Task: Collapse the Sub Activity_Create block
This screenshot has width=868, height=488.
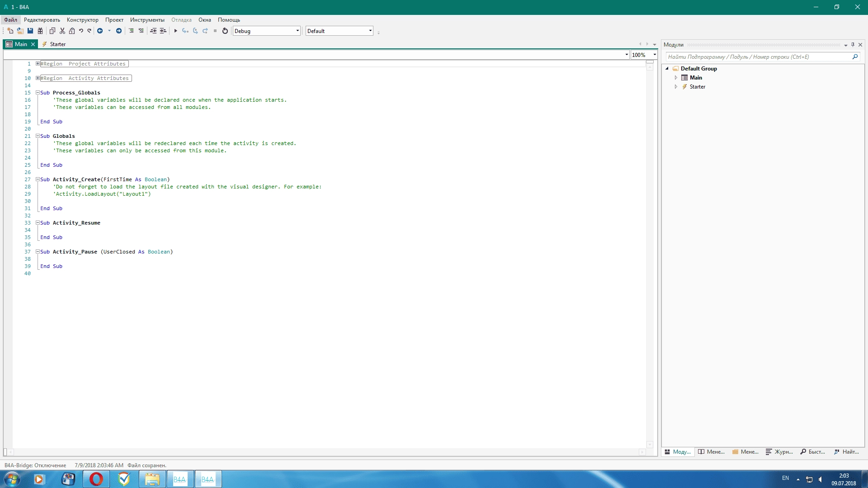Action: [38, 179]
